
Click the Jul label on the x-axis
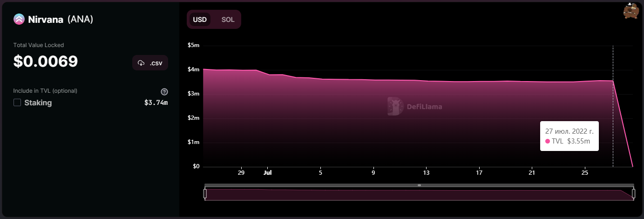pyautogui.click(x=267, y=172)
